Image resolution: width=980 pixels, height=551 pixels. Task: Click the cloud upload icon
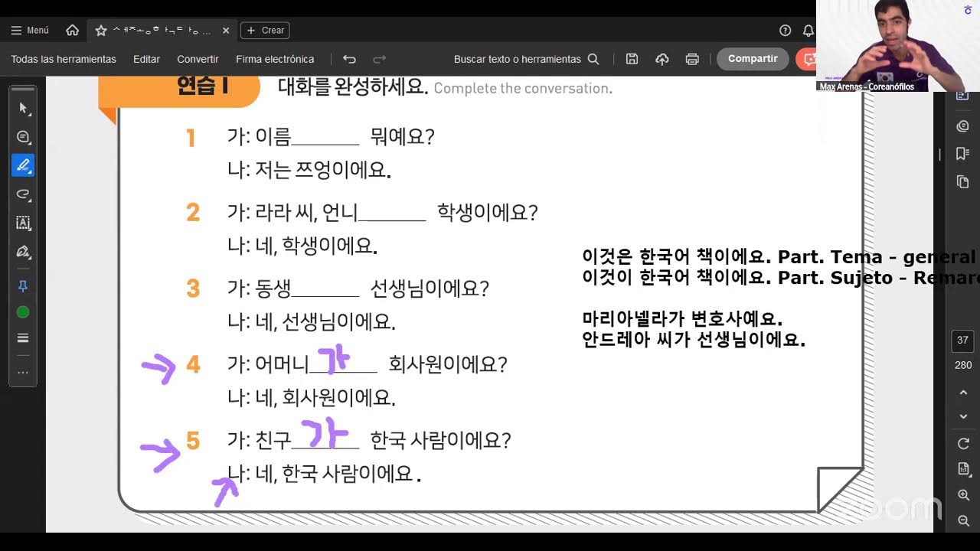(662, 59)
